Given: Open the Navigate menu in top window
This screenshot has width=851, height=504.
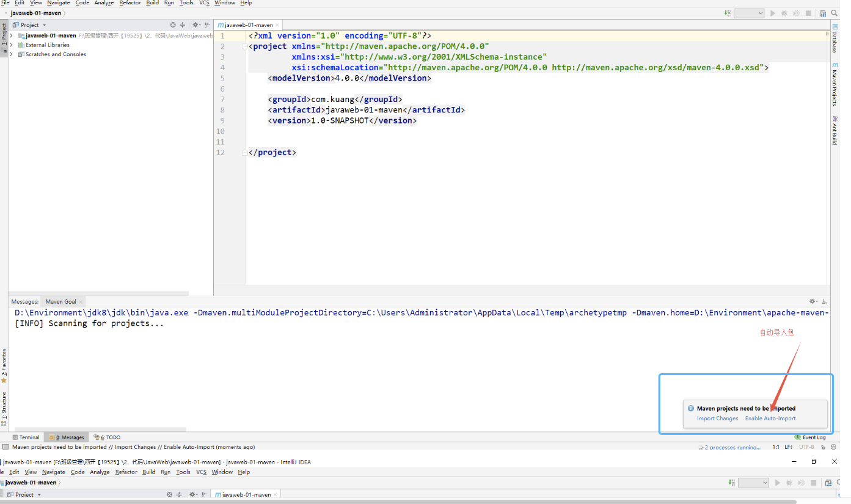Looking at the screenshot, I should (x=59, y=3).
